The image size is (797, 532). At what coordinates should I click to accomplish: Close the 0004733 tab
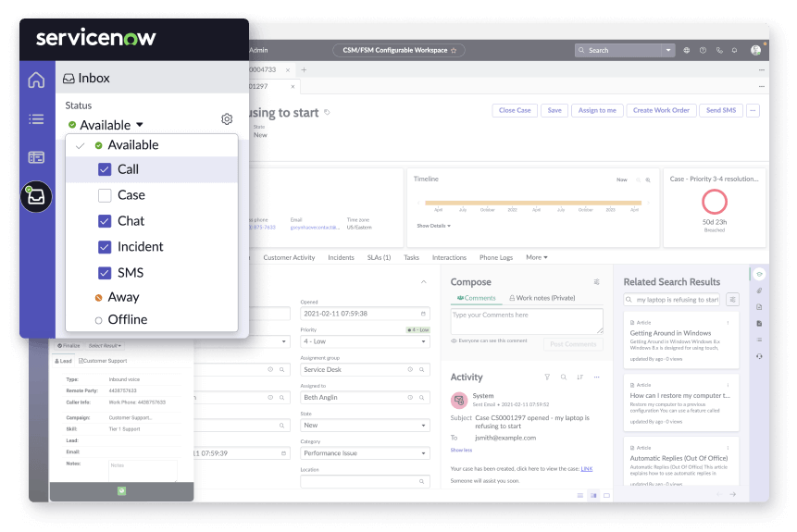(288, 70)
